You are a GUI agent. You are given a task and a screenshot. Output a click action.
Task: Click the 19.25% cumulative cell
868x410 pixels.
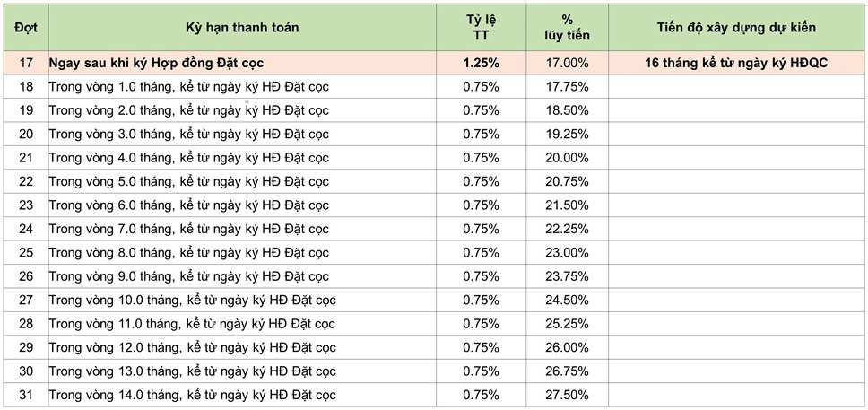pyautogui.click(x=567, y=134)
